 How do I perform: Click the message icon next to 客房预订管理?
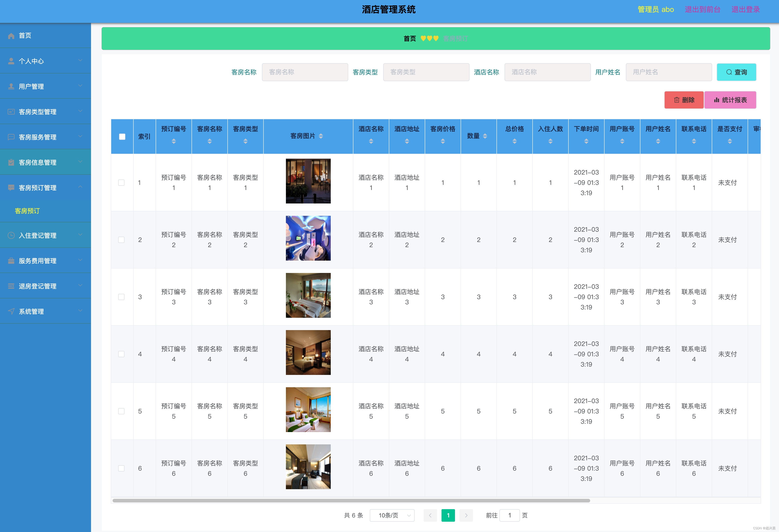click(11, 188)
